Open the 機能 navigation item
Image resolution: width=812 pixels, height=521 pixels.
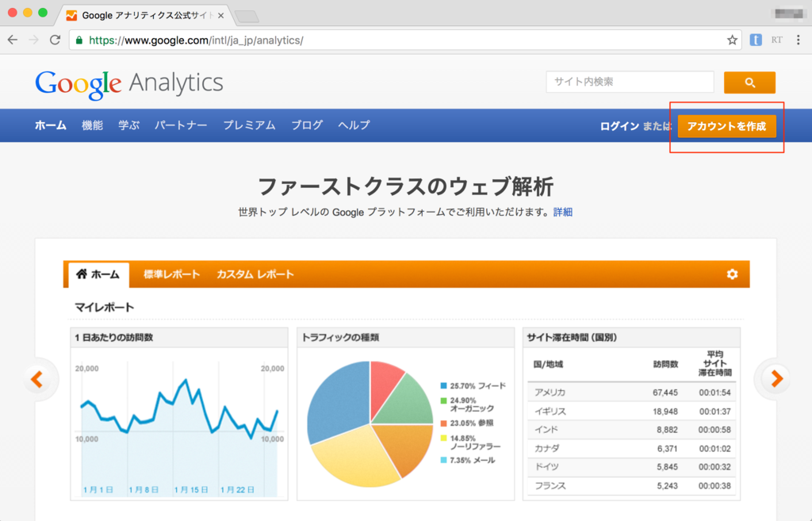pos(92,125)
